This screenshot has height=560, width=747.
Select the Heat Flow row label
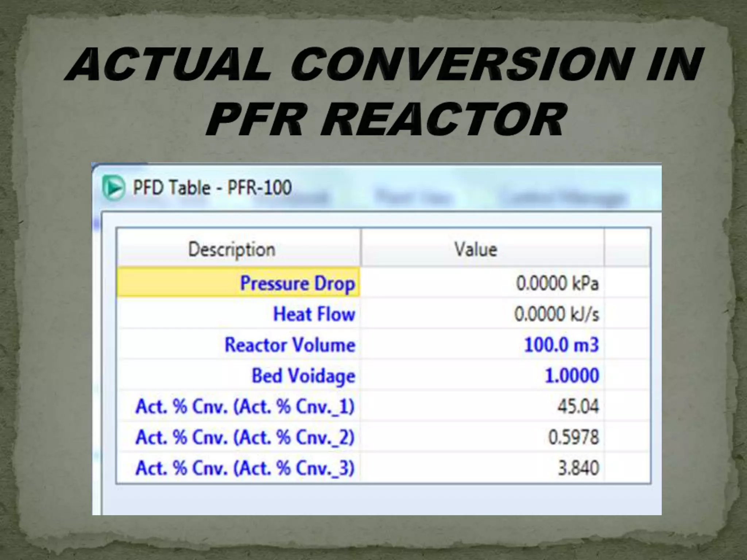314,314
